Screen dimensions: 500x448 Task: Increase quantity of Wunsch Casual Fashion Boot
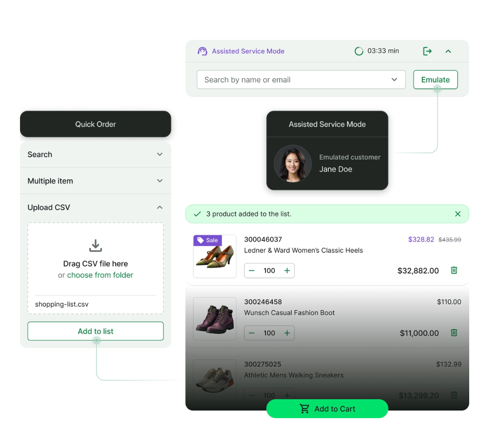pos(287,333)
